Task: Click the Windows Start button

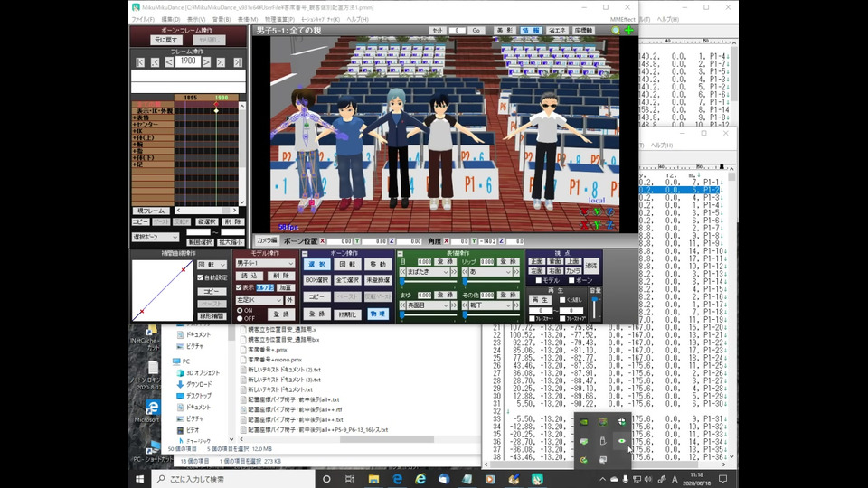Action: tap(139, 479)
